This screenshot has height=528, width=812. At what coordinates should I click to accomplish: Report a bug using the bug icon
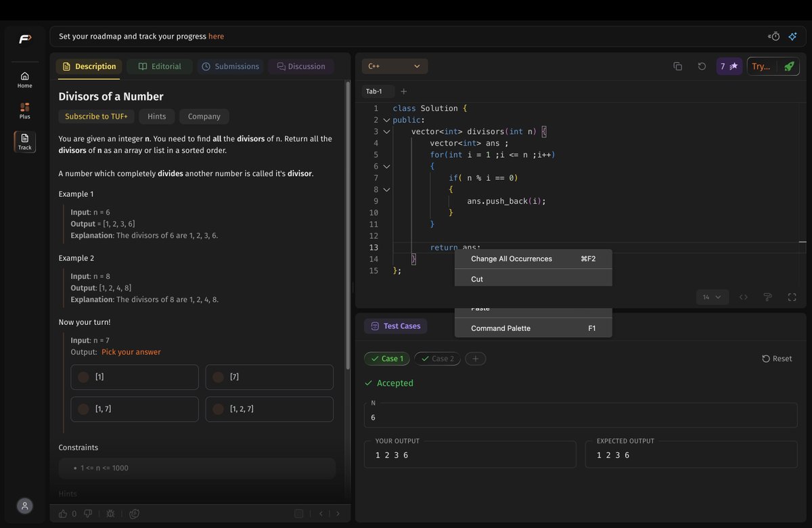tap(110, 514)
